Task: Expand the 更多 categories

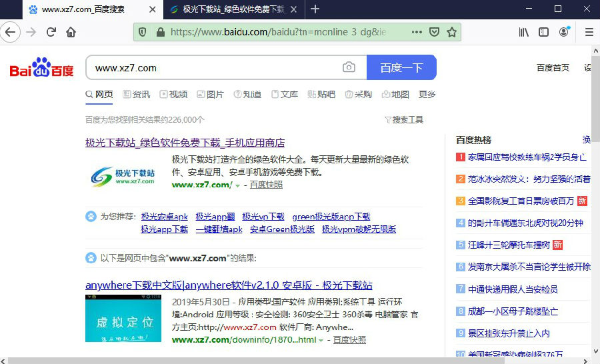Action: coord(427,95)
